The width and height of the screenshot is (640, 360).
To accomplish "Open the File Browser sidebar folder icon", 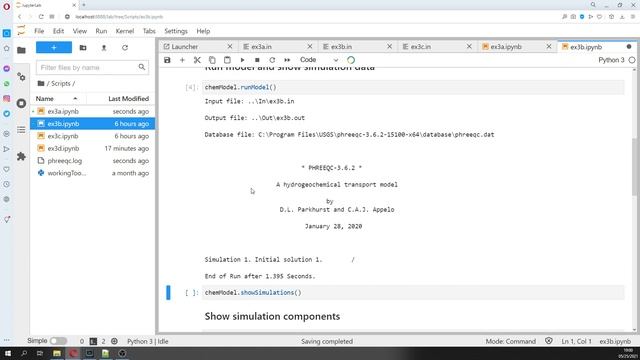I will [21, 50].
